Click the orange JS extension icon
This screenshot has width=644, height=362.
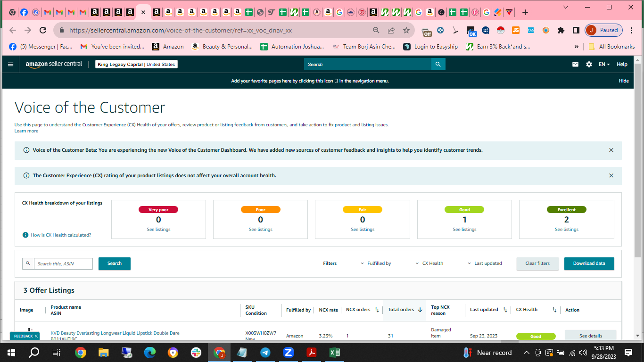[x=516, y=30]
